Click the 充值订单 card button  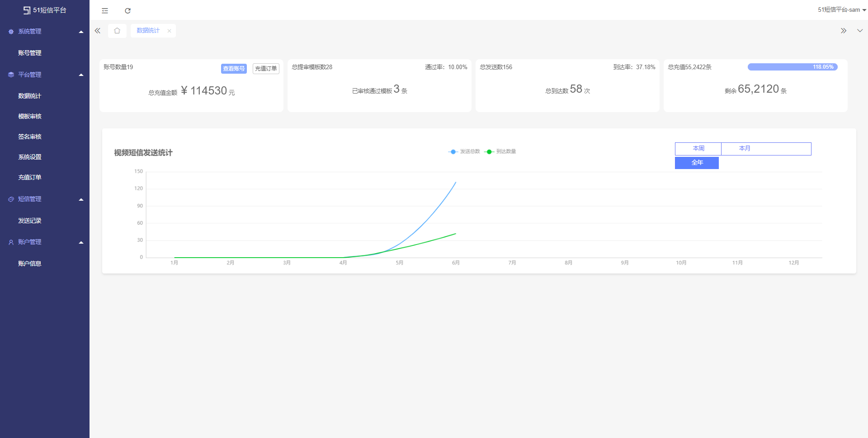point(266,69)
